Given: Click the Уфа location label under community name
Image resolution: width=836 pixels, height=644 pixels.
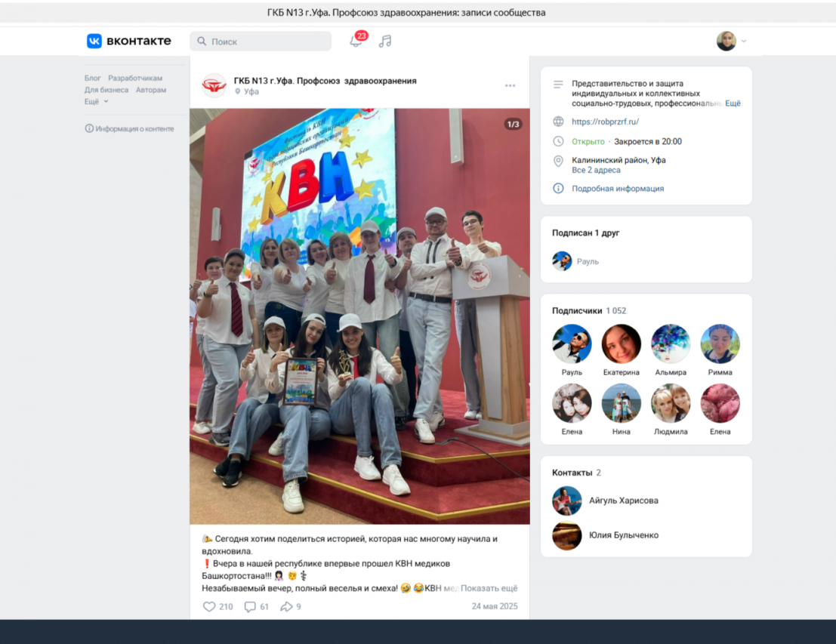Looking at the screenshot, I should (x=251, y=91).
